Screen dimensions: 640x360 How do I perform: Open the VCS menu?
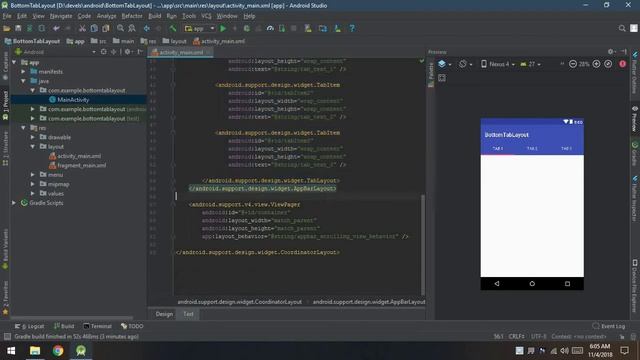[x=206, y=16]
